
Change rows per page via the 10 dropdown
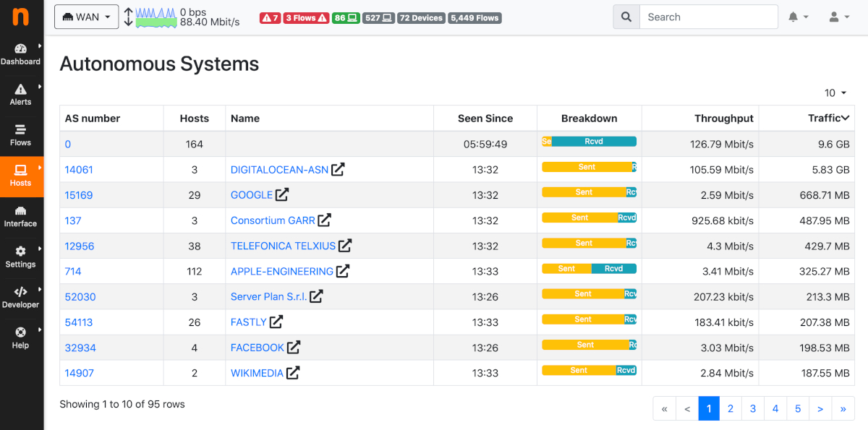pos(833,93)
